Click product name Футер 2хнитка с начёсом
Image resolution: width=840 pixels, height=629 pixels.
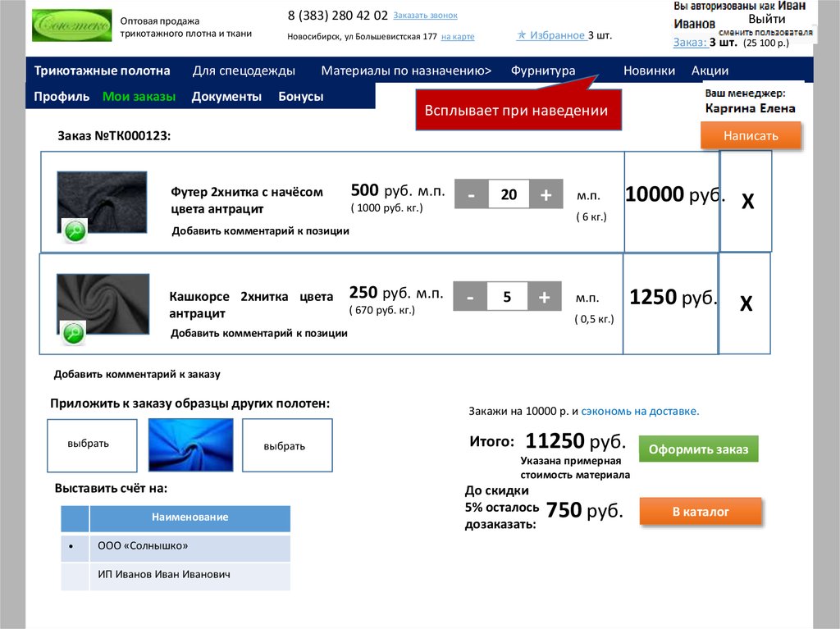coord(247,200)
